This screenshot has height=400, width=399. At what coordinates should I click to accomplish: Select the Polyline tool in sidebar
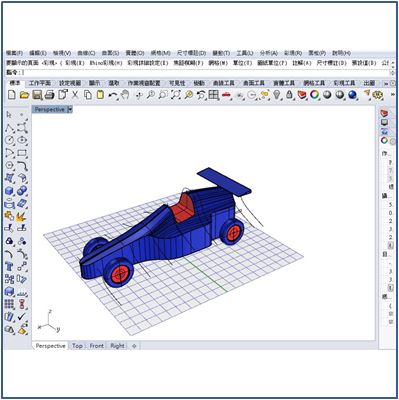9,128
